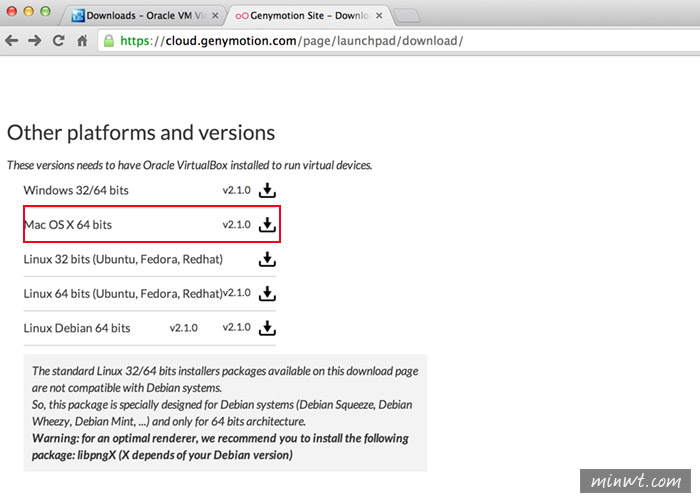700x502 pixels.
Task: Click the v2.1.0 version in the Mac OS X row
Action: click(237, 225)
